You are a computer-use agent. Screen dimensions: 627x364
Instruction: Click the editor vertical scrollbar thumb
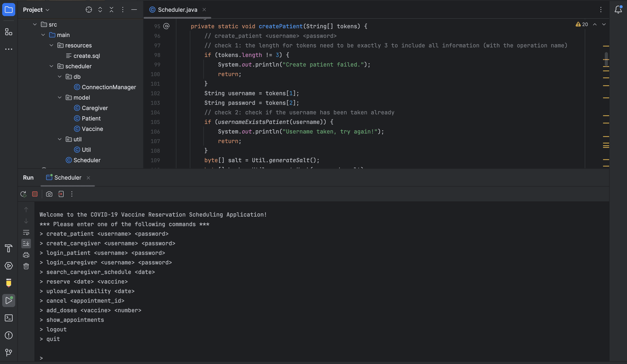coord(606,59)
